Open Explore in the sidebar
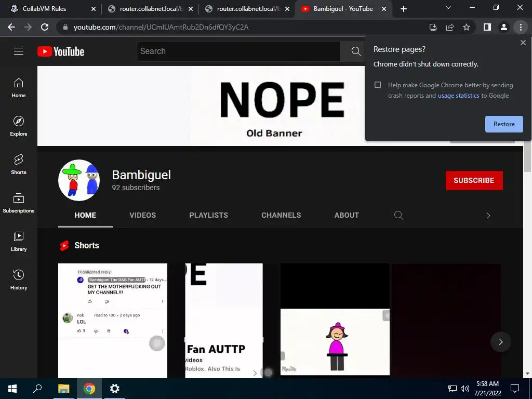 click(x=19, y=126)
